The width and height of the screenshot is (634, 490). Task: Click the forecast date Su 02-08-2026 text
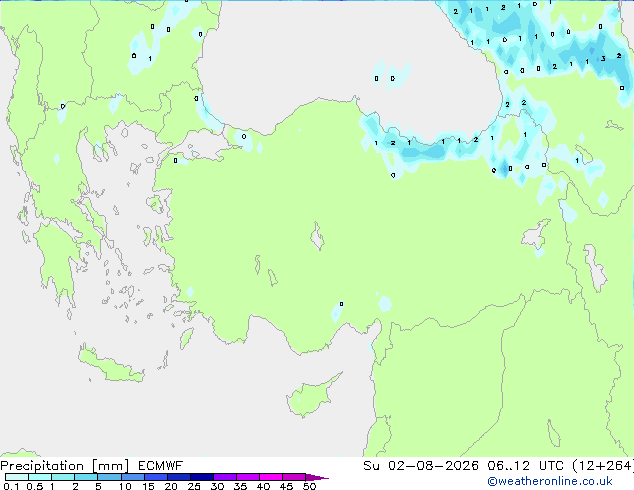tap(421, 466)
